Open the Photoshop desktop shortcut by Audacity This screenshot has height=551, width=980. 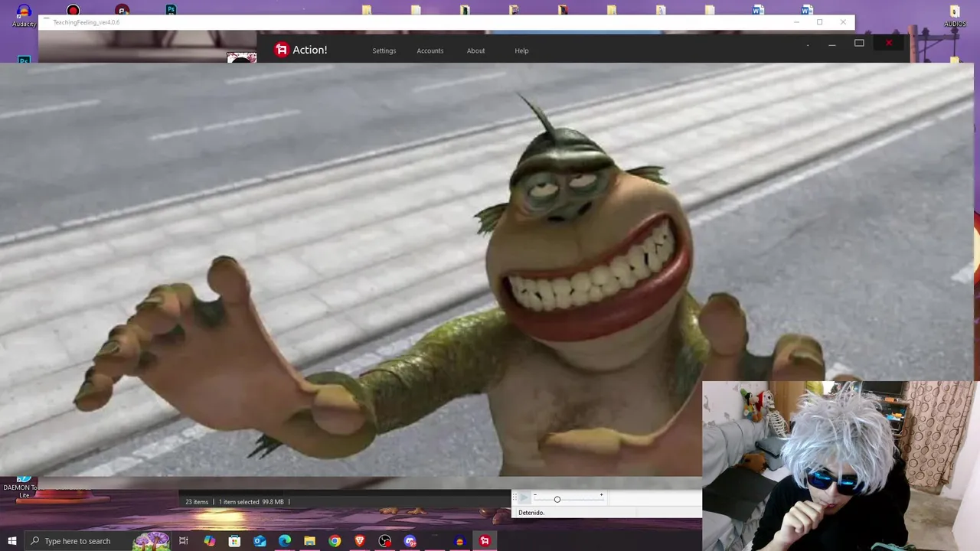point(24,60)
